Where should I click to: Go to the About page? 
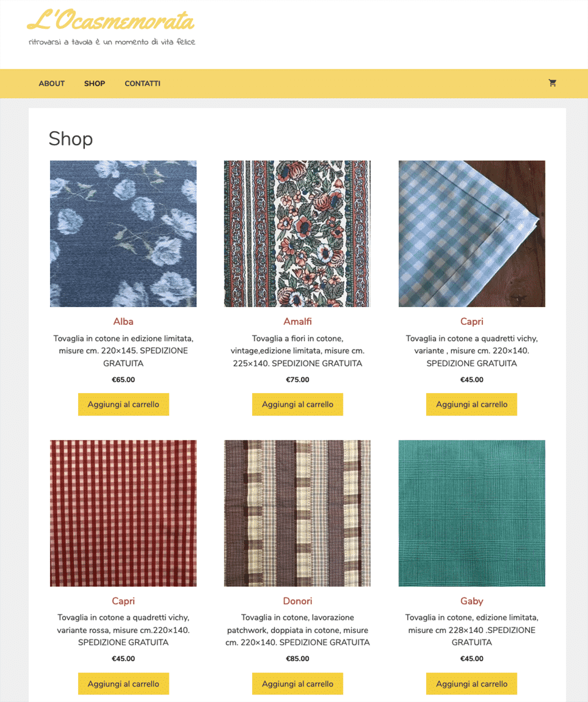click(x=52, y=83)
